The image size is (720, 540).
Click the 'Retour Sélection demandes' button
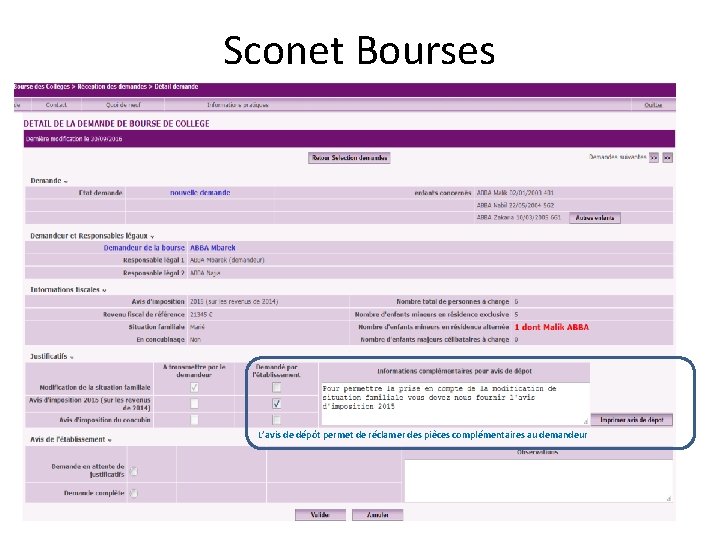click(x=349, y=158)
